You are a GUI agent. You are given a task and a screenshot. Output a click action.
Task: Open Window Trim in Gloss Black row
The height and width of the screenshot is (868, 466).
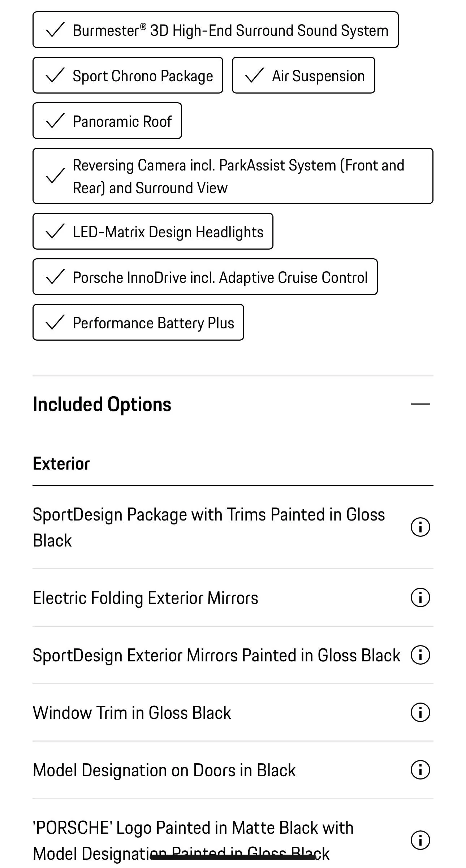click(233, 713)
